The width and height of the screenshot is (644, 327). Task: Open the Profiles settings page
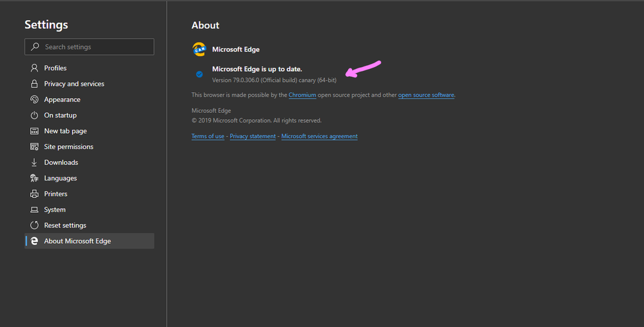pos(90,68)
